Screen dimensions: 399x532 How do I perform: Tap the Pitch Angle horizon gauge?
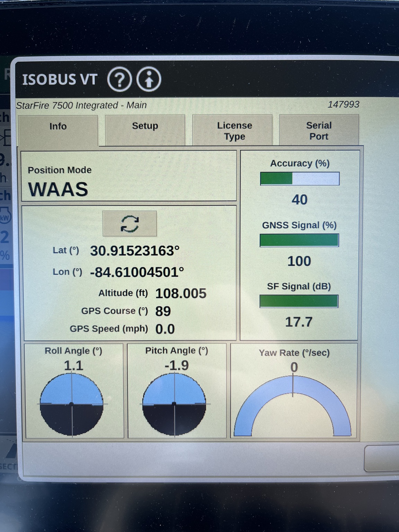[174, 404]
